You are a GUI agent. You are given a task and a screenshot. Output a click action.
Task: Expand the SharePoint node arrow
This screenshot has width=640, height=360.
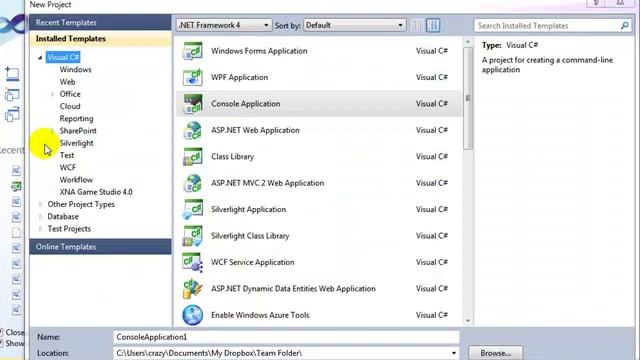[52, 131]
